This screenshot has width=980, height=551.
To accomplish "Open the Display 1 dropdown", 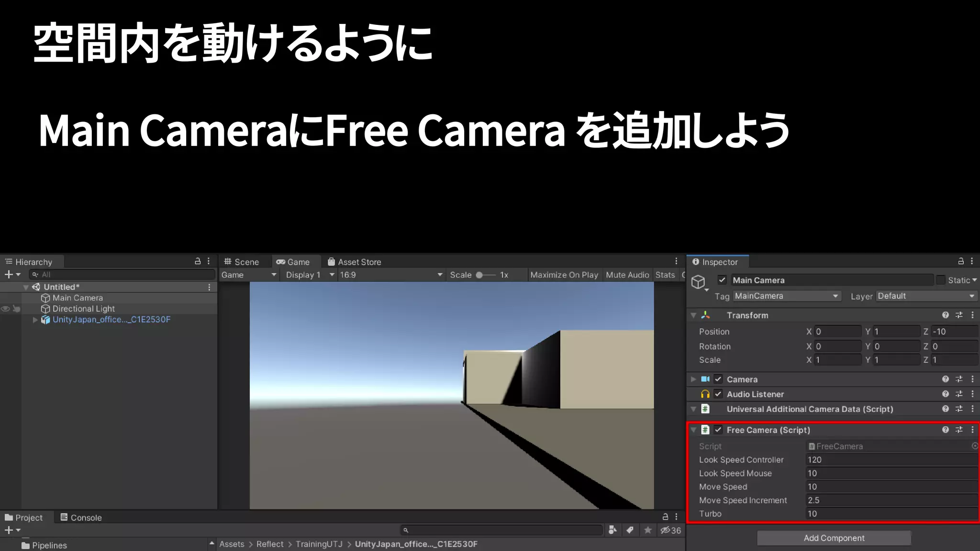I will [310, 275].
